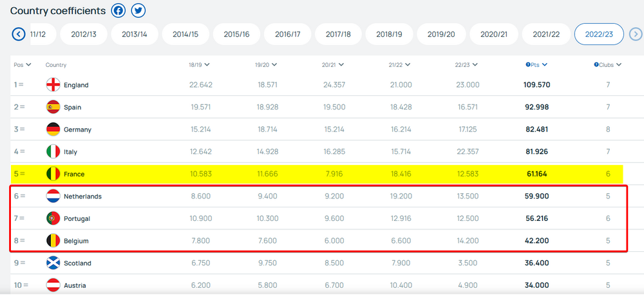The image size is (644, 295).
Task: Open the 2012/13 season tab
Action: tap(84, 34)
